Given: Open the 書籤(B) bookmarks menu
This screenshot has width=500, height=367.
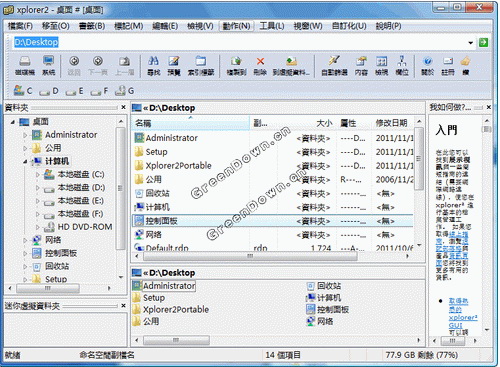Looking at the screenshot, I should point(92,26).
